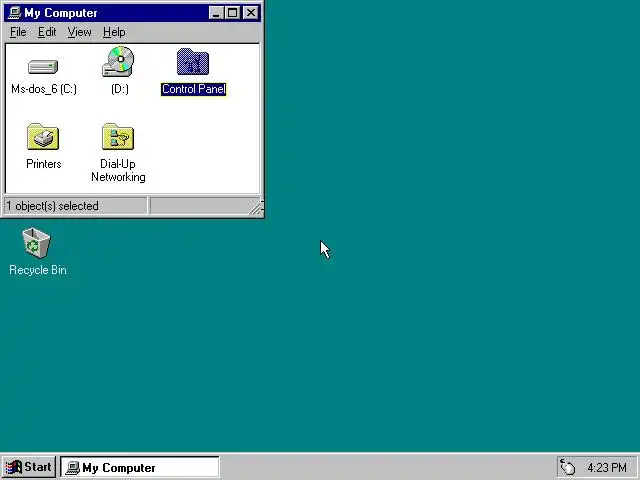
Task: Click the My Computer window title bar
Action: (132, 13)
